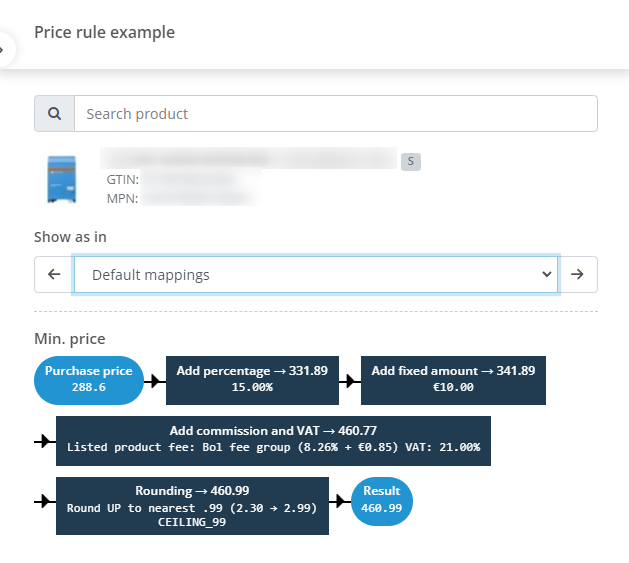Go to next mapping with right arrow
The height and width of the screenshot is (563, 629).
[577, 274]
